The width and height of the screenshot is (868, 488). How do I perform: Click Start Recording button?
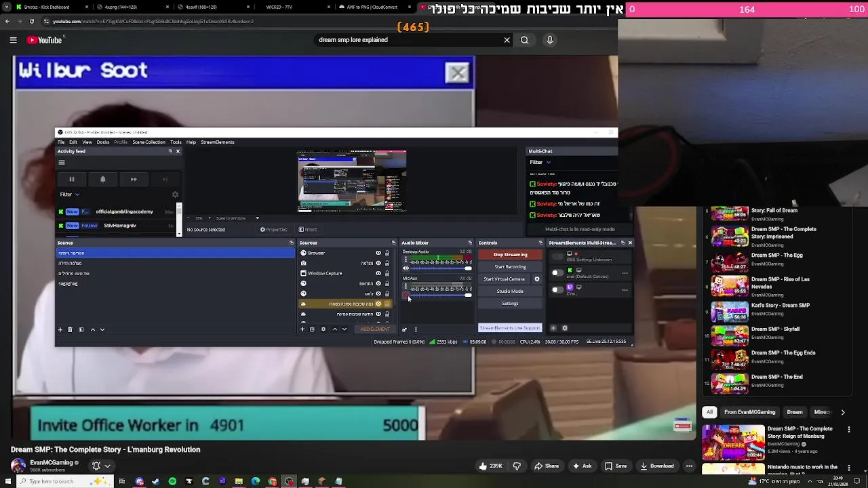coord(510,267)
